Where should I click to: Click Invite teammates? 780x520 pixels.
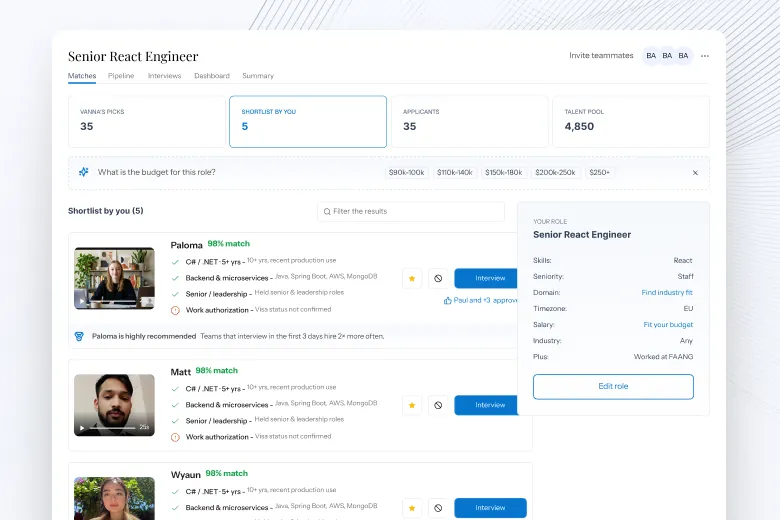click(601, 56)
